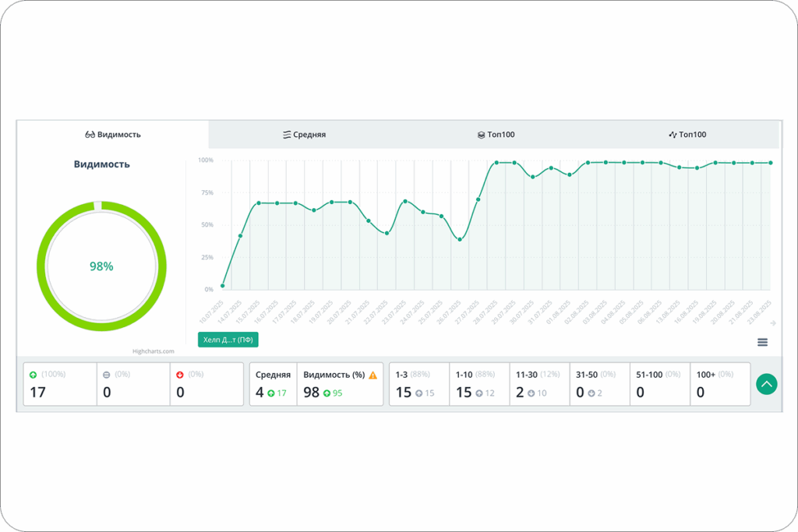
Task: Follow the Highcharts.com credit link
Action: [x=154, y=351]
